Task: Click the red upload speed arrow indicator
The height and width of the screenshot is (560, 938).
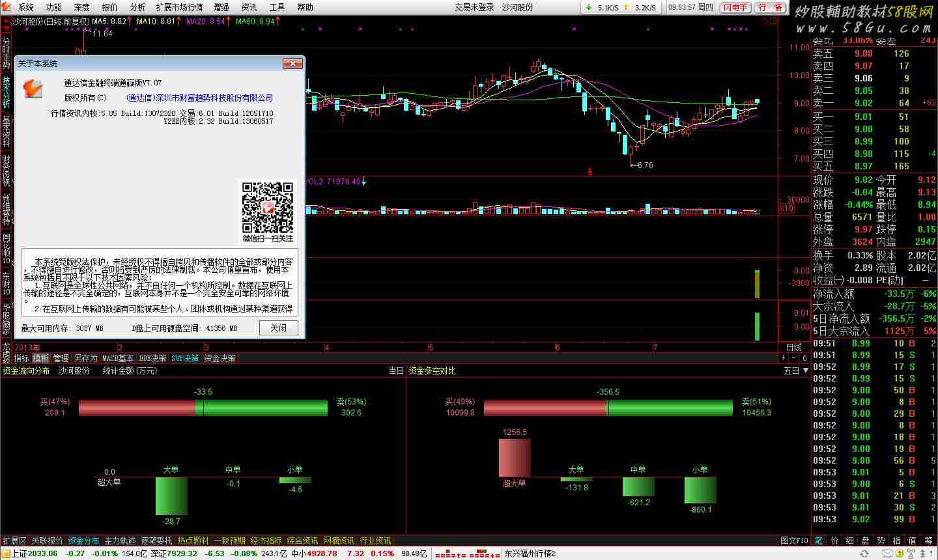Action: pyautogui.click(x=626, y=8)
